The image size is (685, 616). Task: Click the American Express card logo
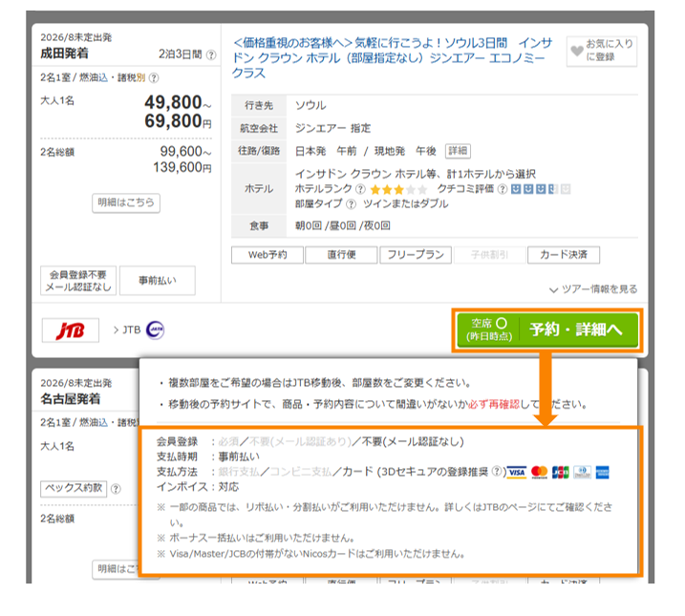pyautogui.click(x=603, y=472)
